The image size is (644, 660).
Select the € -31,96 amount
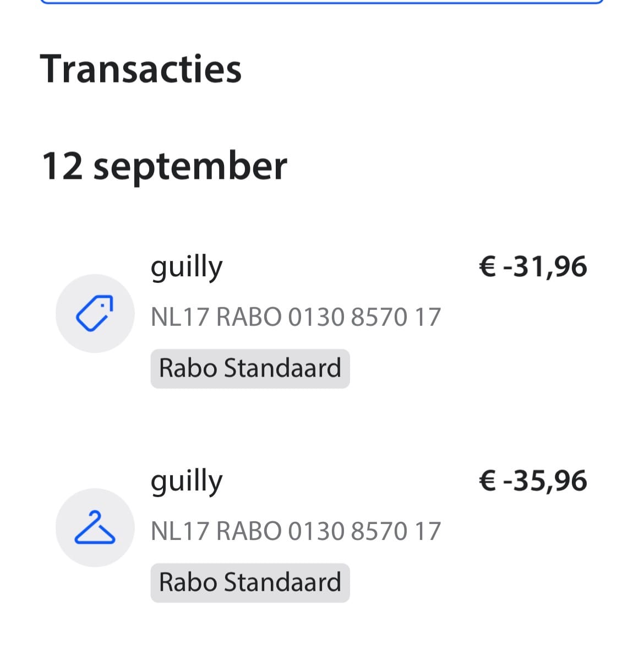[533, 267]
